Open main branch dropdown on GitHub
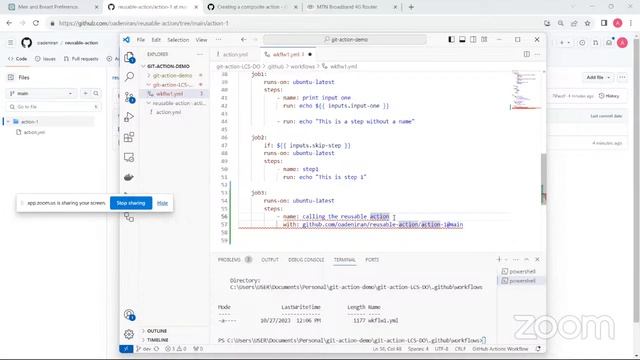 point(41,93)
